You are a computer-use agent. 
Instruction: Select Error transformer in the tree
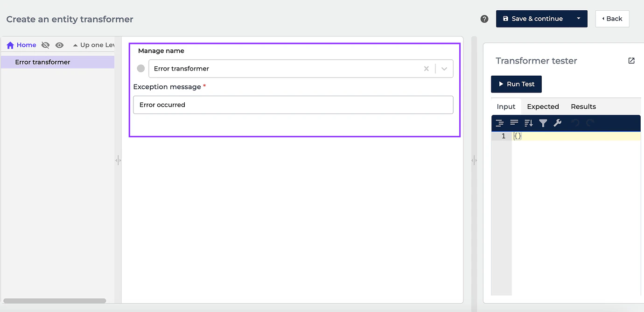pyautogui.click(x=57, y=62)
